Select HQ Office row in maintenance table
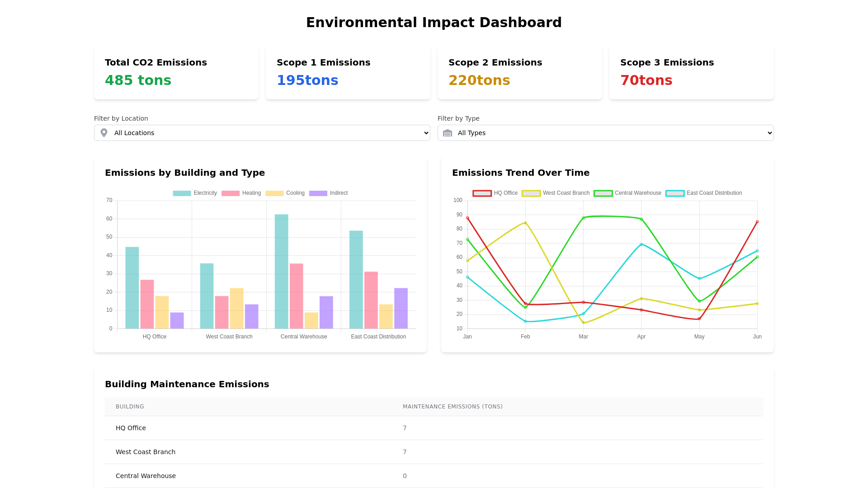Screen dimensions: 868x488 click(130, 428)
